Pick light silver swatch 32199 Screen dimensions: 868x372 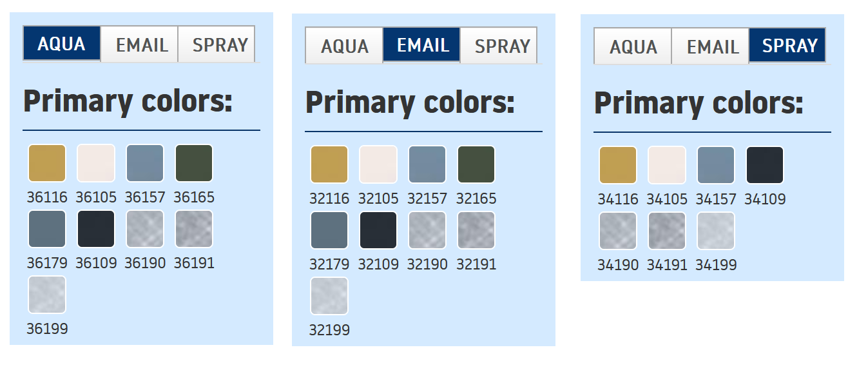[x=329, y=296]
